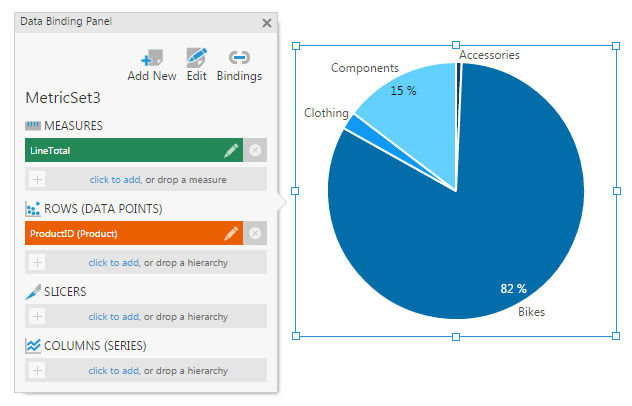Click the Accessories label on the chart
This screenshot has width=632, height=406.
[x=489, y=55]
